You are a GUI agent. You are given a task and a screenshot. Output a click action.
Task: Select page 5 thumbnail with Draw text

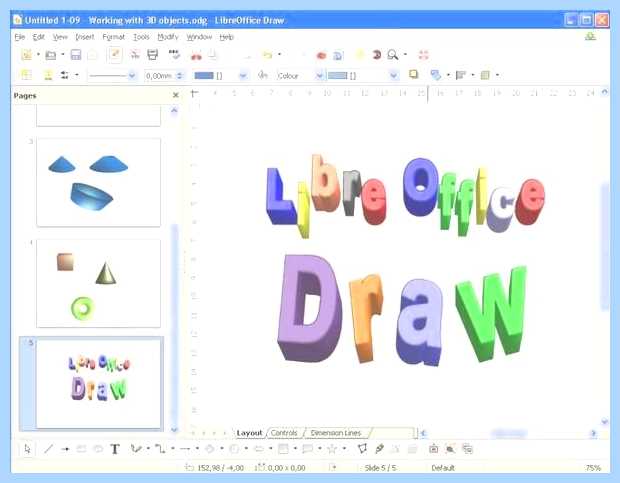pyautogui.click(x=98, y=382)
